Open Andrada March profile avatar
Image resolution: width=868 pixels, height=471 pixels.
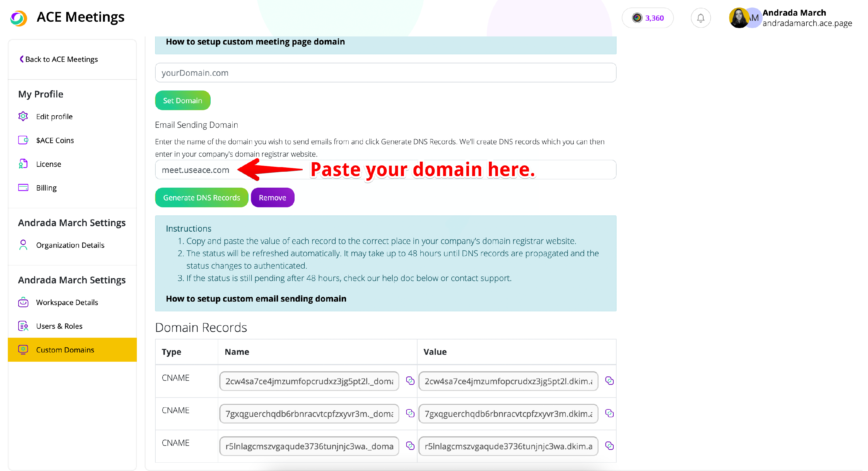[x=739, y=18]
